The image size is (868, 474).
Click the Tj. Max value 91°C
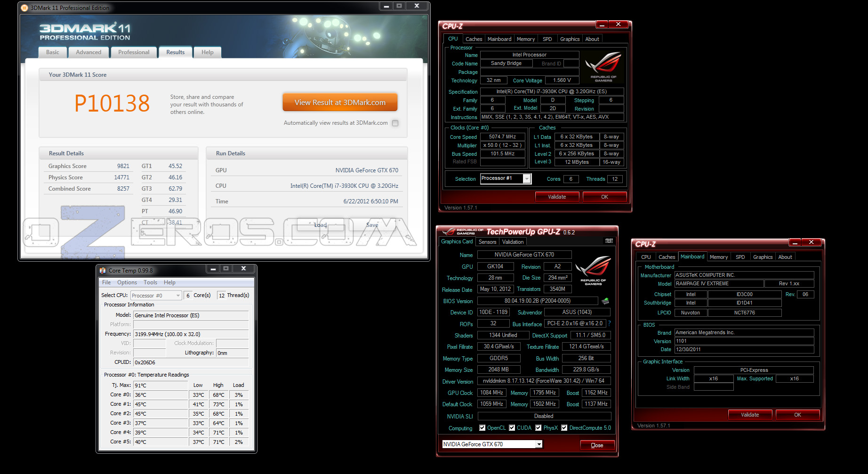[x=161, y=386]
